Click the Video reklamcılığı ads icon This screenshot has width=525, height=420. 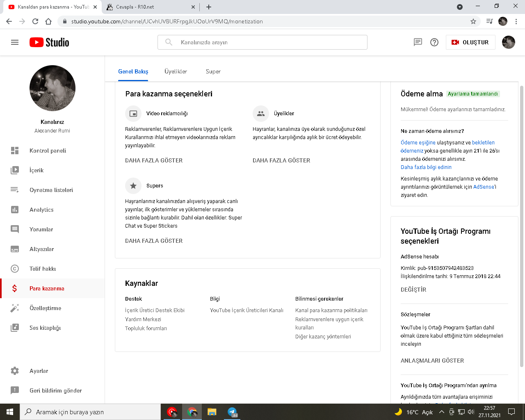pyautogui.click(x=133, y=114)
